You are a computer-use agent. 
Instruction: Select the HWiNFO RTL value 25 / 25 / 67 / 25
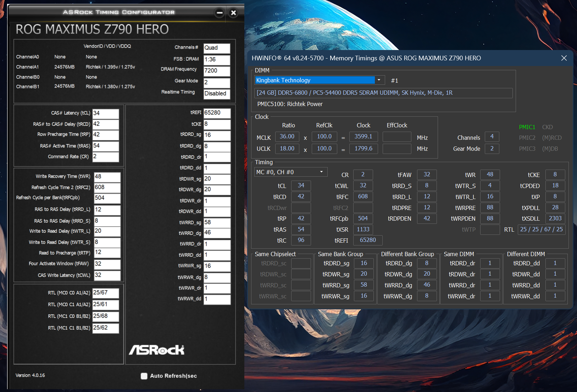541,230
